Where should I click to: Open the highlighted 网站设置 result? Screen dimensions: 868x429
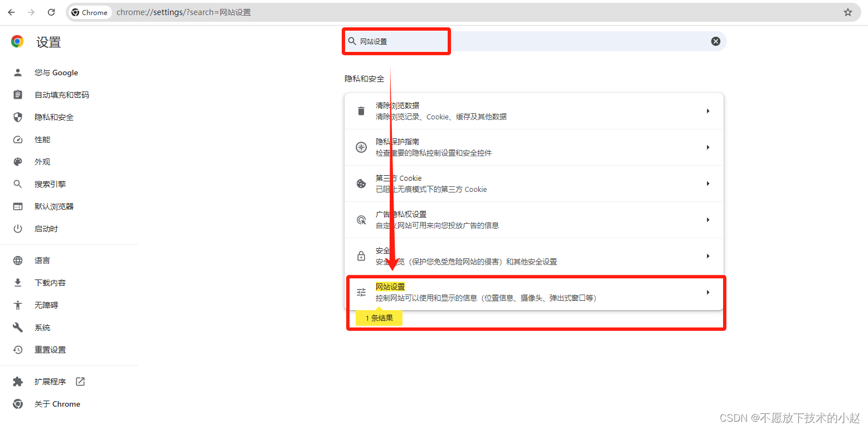click(534, 292)
